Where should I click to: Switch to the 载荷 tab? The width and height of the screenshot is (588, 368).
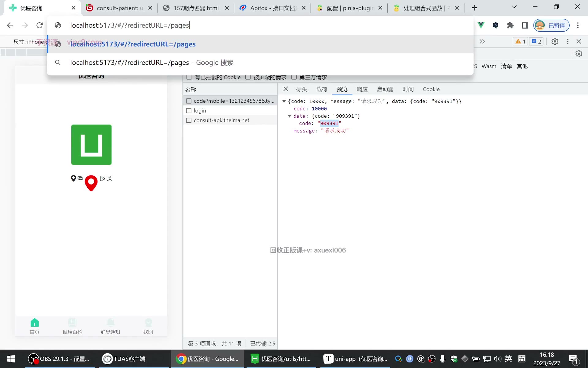click(322, 89)
